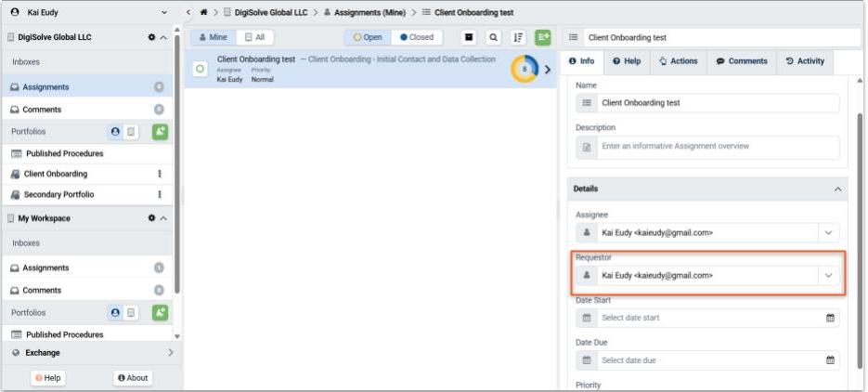Collapse the DigiSolve Global LLC section
The image size is (868, 392).
pyautogui.click(x=163, y=37)
